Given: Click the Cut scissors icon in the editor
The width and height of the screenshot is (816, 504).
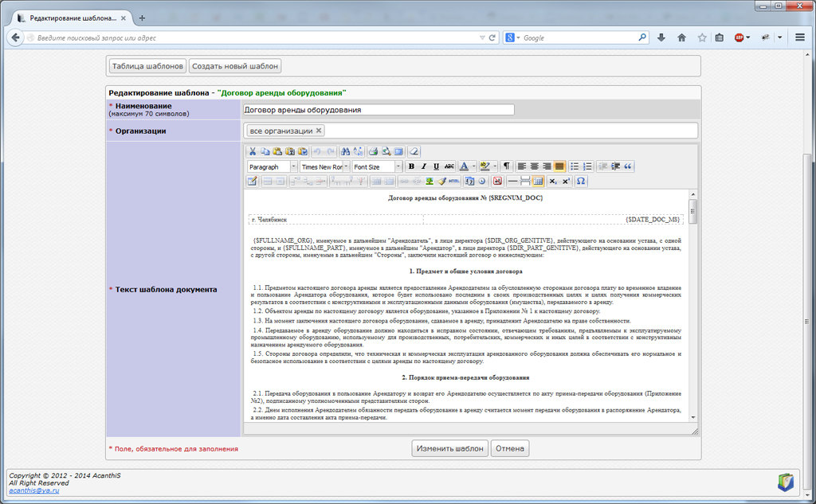Looking at the screenshot, I should 253,151.
